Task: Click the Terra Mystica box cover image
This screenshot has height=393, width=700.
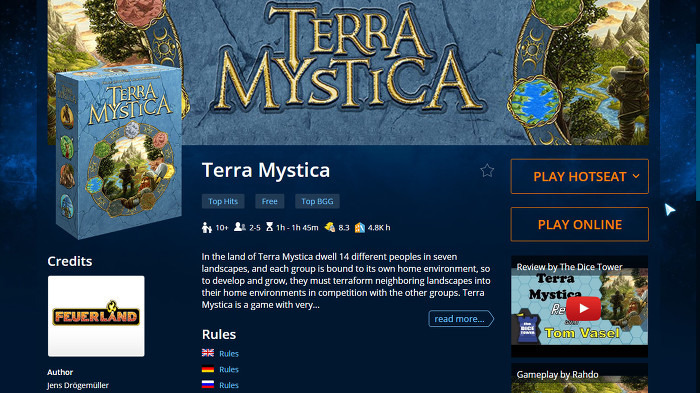Action: point(119,152)
